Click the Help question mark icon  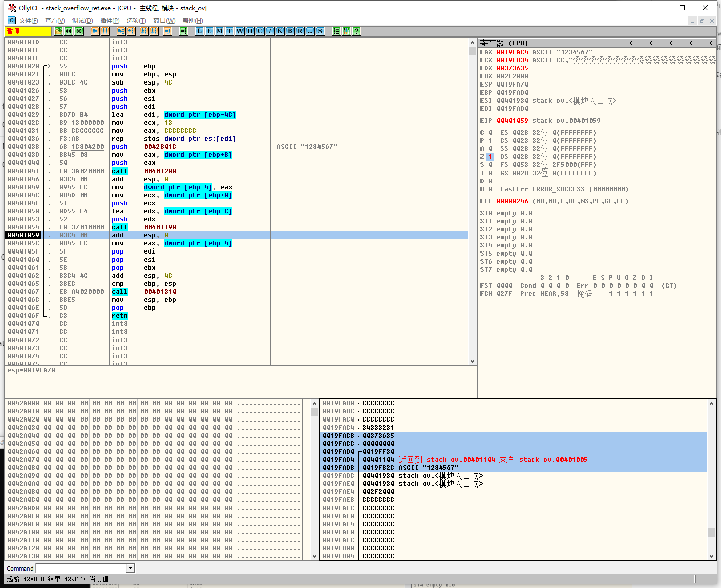click(x=356, y=31)
